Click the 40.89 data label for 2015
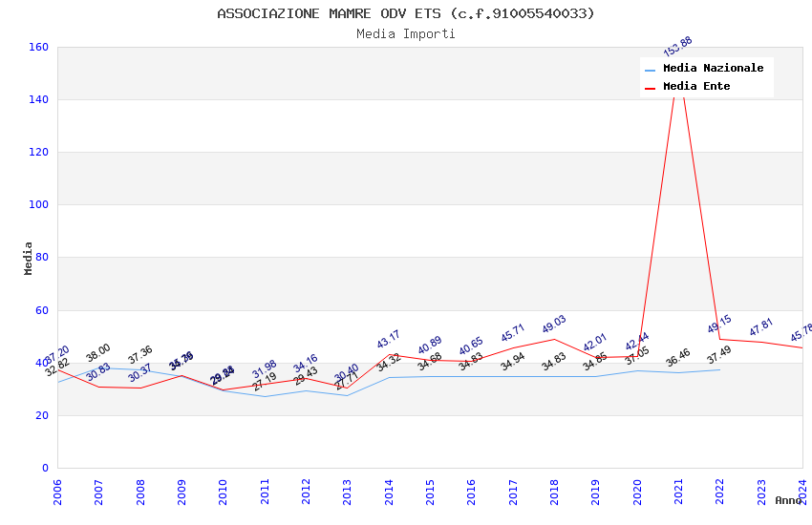Image resolution: width=812 pixels, height=525 pixels. (430, 345)
